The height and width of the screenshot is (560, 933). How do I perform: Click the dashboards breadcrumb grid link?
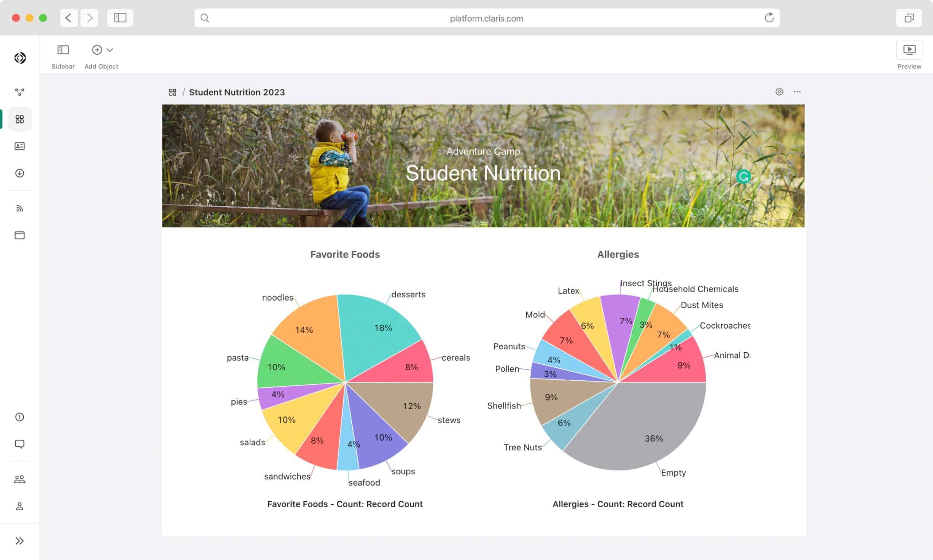coord(172,93)
